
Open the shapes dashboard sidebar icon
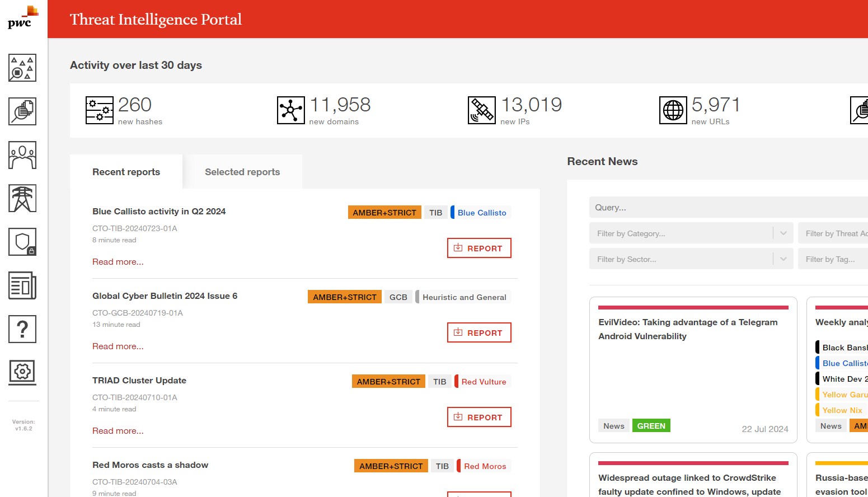point(22,68)
